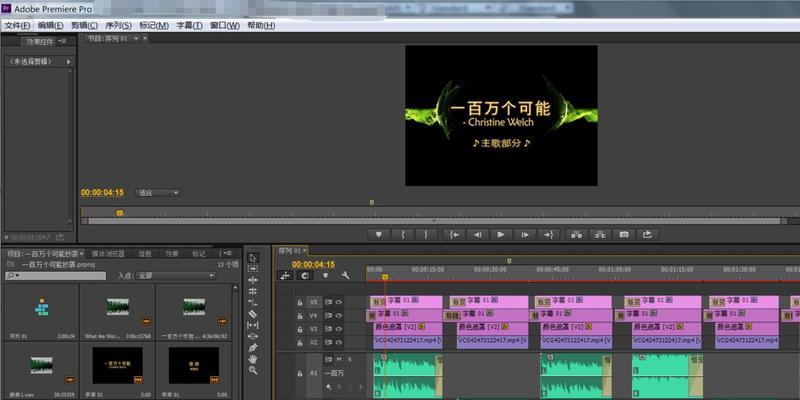
Task: Go to Out point
Action: 548,235
